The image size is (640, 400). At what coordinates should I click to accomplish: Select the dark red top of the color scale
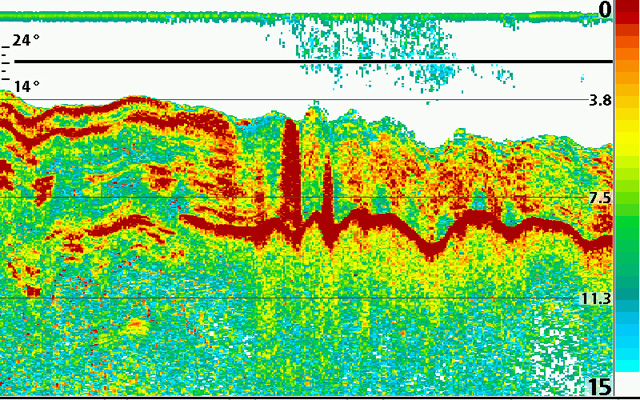click(x=627, y=7)
